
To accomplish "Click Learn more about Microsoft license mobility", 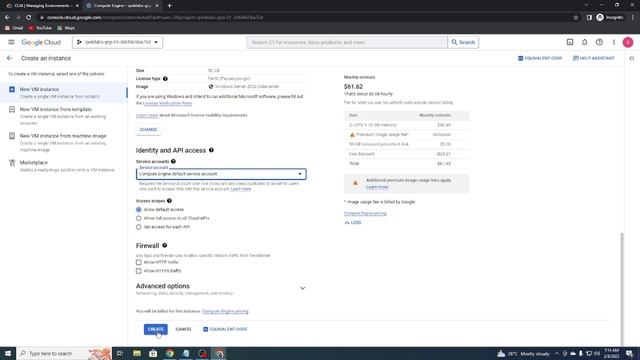I will [147, 116].
